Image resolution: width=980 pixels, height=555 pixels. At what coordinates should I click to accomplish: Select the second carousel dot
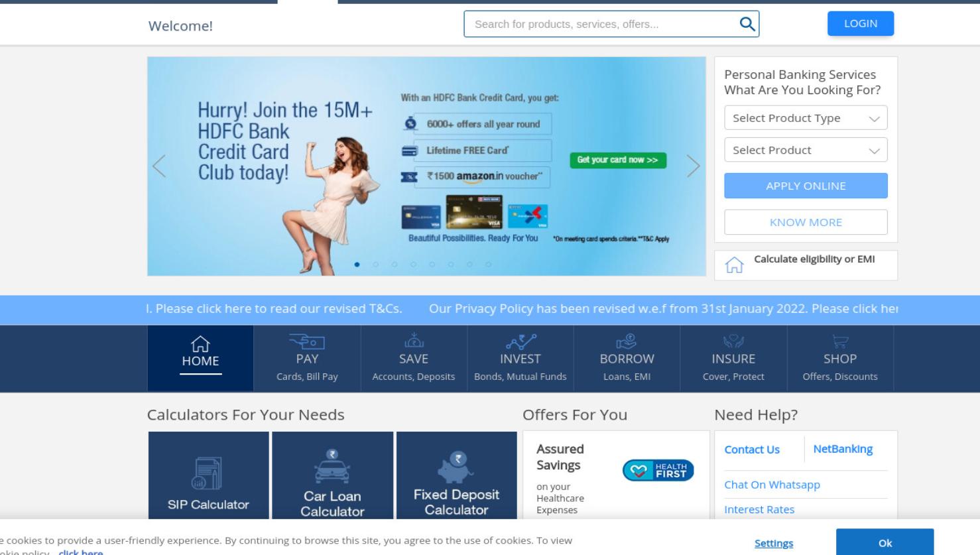point(375,265)
